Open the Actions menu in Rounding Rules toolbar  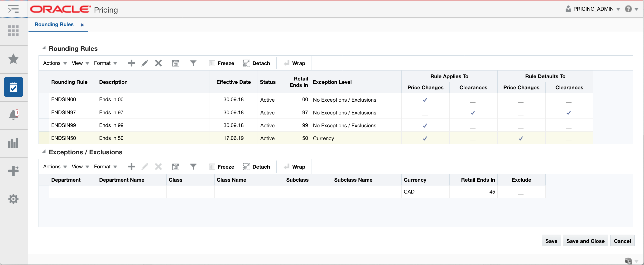(54, 63)
